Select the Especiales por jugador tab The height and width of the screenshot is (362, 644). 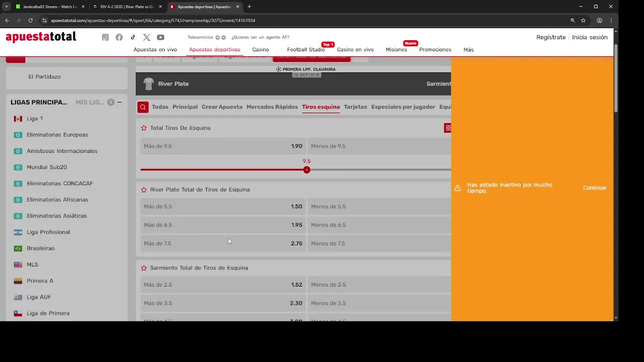pos(403,107)
